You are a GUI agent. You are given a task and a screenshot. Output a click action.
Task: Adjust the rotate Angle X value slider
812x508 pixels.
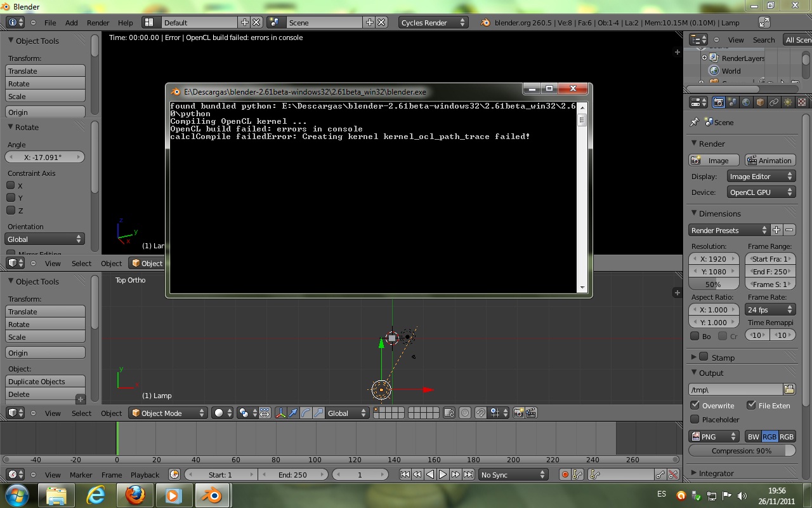pos(44,157)
